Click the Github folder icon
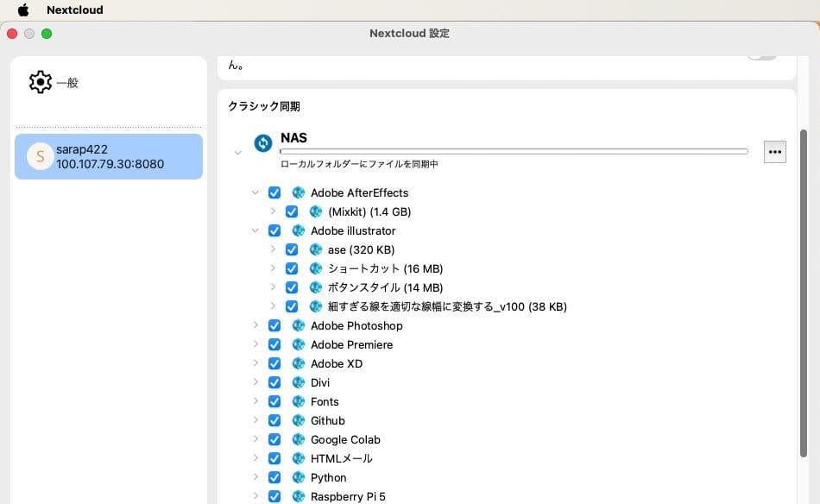The image size is (820, 504). pos(299,420)
